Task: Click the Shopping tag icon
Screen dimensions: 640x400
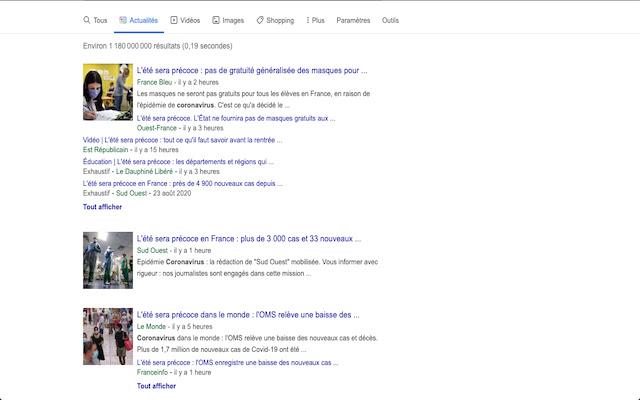Action: tap(260, 20)
